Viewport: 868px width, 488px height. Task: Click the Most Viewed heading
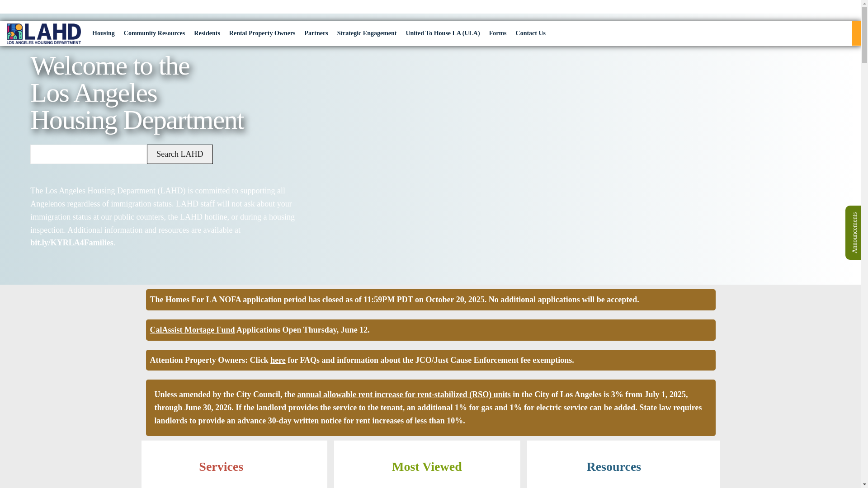(x=427, y=466)
